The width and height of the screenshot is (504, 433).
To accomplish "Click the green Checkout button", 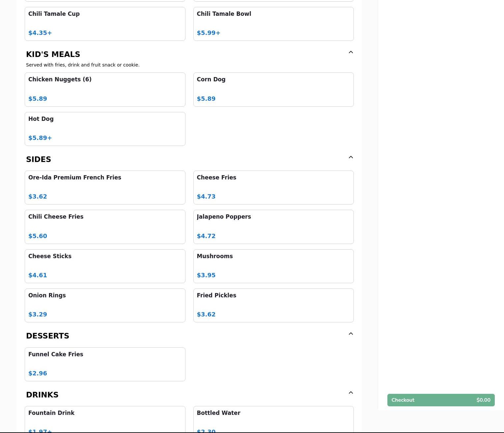I will [x=440, y=400].
